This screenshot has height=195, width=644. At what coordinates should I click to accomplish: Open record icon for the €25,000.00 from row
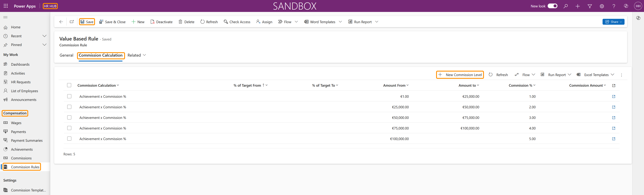613,107
